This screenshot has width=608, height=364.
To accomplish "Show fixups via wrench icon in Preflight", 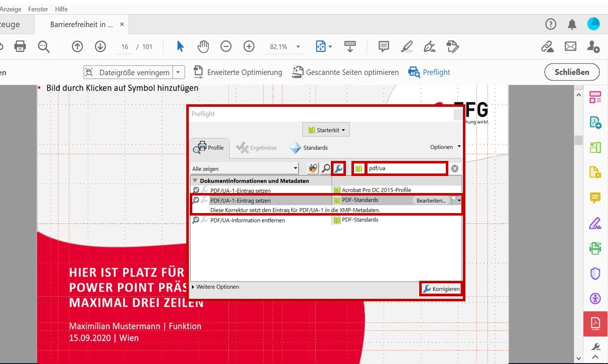I will (x=339, y=168).
